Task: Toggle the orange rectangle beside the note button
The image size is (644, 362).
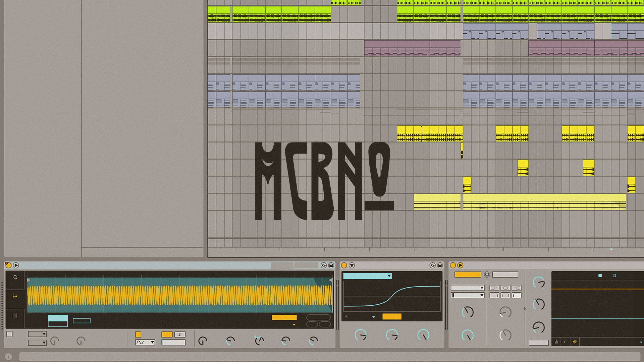Action: (167, 335)
